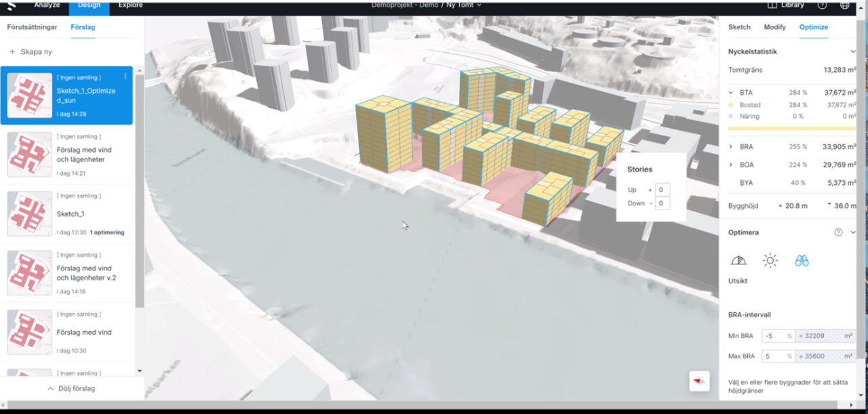
Task: Click the globe language icon
Action: pyautogui.click(x=844, y=5)
